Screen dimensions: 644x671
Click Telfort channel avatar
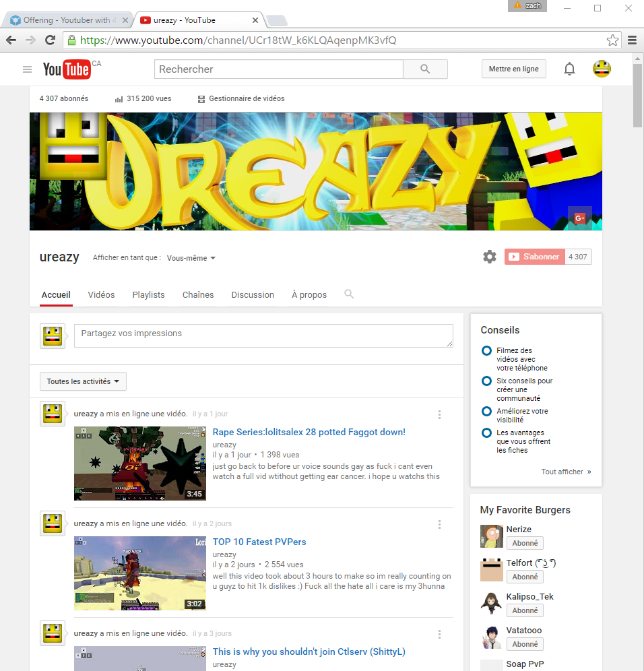click(x=491, y=570)
